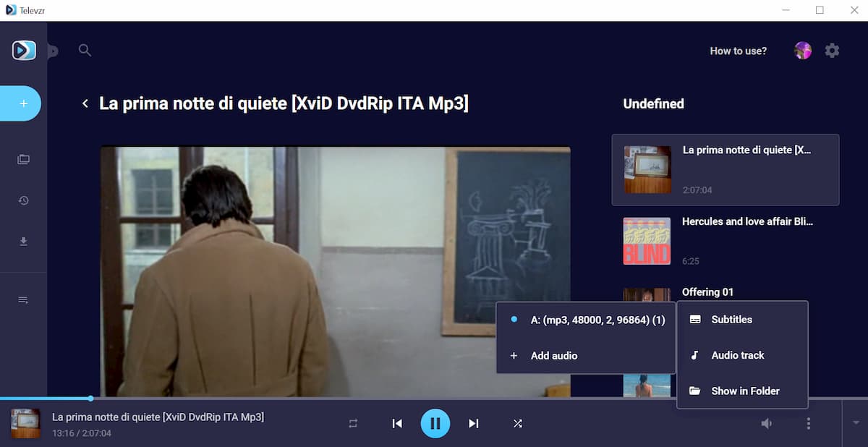868x447 pixels.
Task: Collapse the player with the dropdown arrow
Action: pyautogui.click(x=856, y=422)
